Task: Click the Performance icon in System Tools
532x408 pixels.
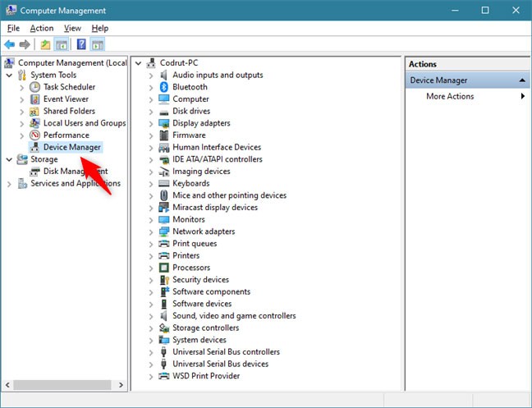Action: pyautogui.click(x=35, y=135)
